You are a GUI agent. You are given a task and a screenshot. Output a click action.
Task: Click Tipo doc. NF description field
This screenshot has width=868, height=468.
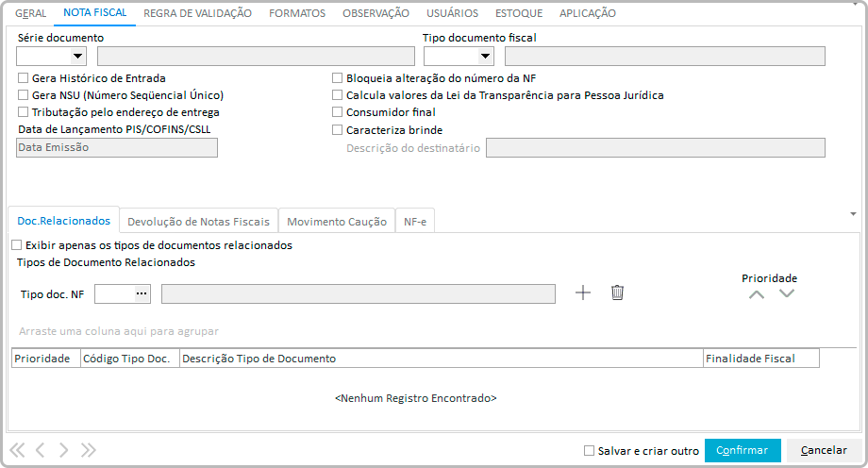(x=359, y=293)
